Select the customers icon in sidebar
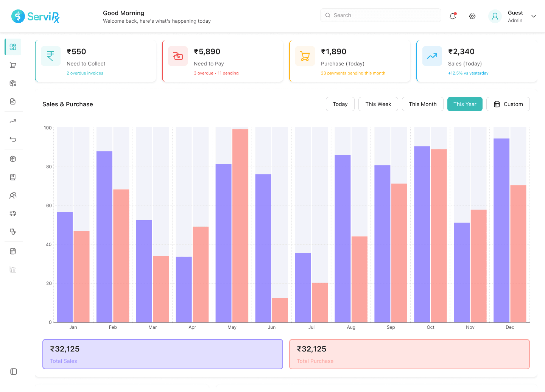 13,195
